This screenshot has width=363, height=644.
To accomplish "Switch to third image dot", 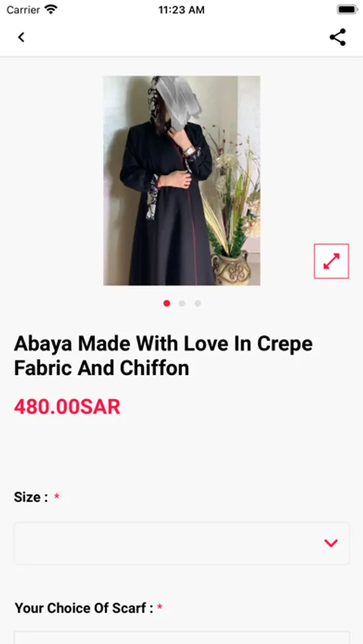I will click(x=198, y=303).
